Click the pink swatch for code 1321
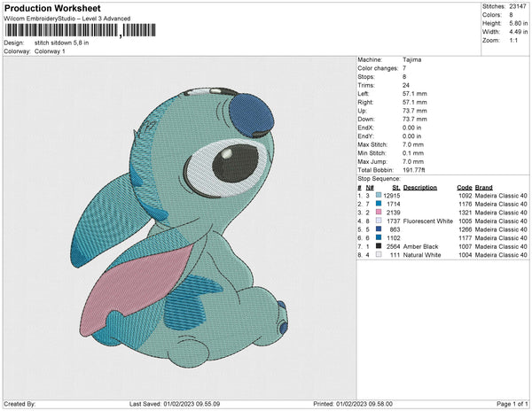This screenshot has height=411, width=532. pyautogui.click(x=379, y=212)
